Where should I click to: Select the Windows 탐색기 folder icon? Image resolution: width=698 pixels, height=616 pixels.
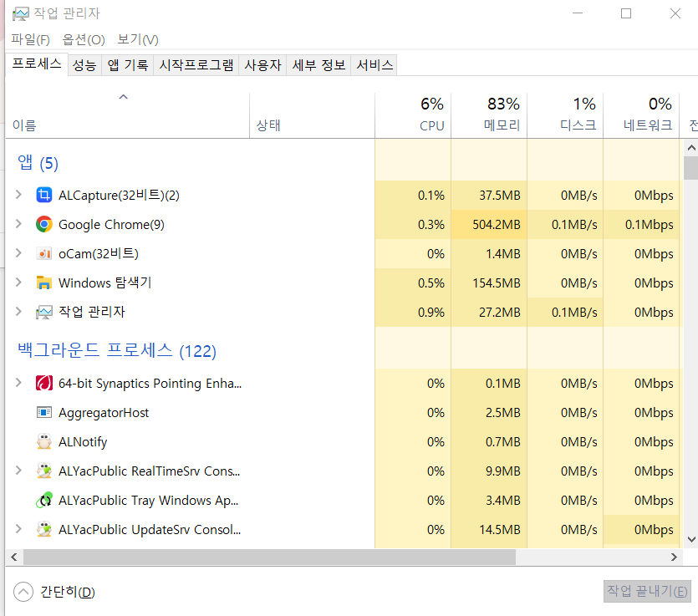pyautogui.click(x=43, y=283)
